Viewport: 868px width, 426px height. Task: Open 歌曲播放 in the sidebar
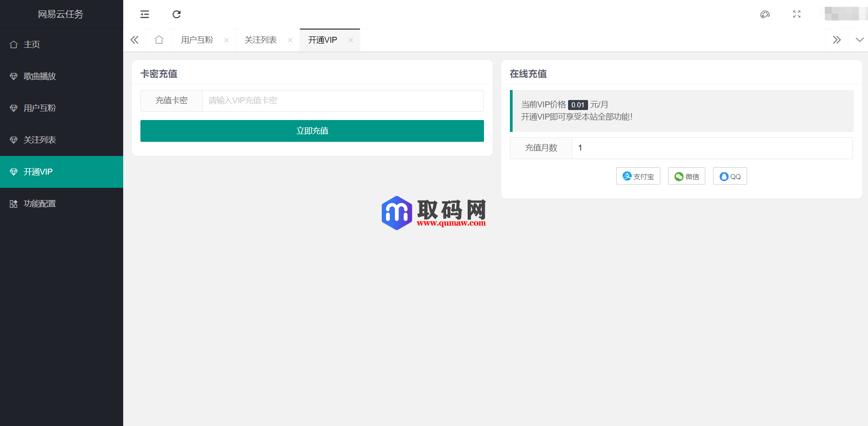[61, 76]
